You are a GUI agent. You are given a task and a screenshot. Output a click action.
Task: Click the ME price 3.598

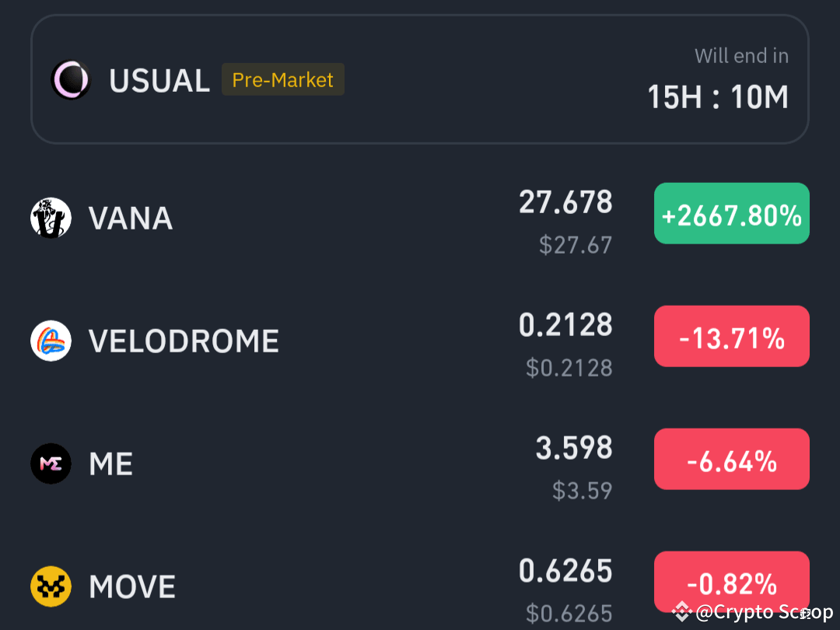[573, 448]
